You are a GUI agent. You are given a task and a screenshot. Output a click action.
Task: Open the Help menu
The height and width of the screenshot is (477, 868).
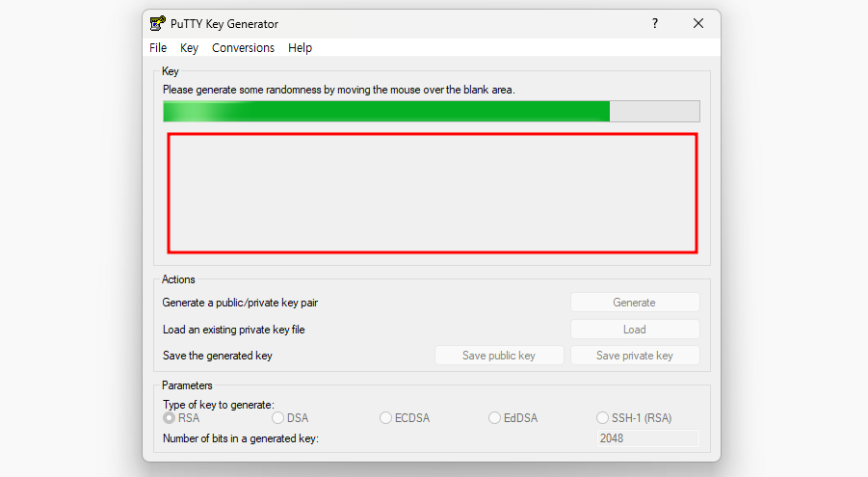click(x=300, y=47)
